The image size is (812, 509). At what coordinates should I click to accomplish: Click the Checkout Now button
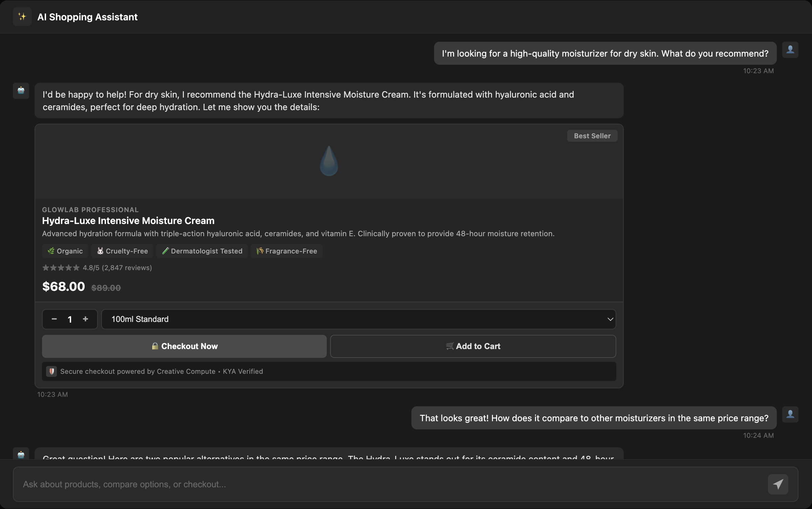[x=184, y=346]
